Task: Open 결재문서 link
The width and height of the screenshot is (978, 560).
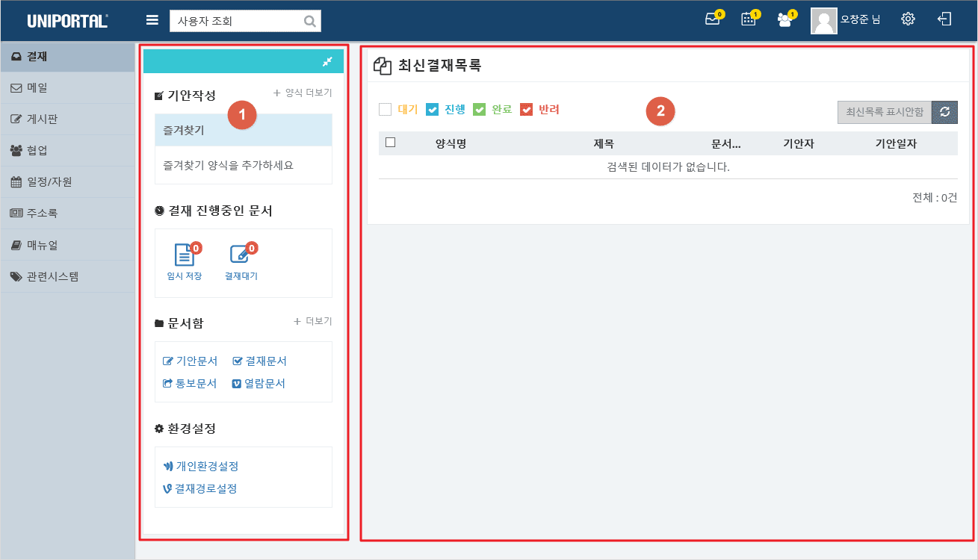Action: 260,361
